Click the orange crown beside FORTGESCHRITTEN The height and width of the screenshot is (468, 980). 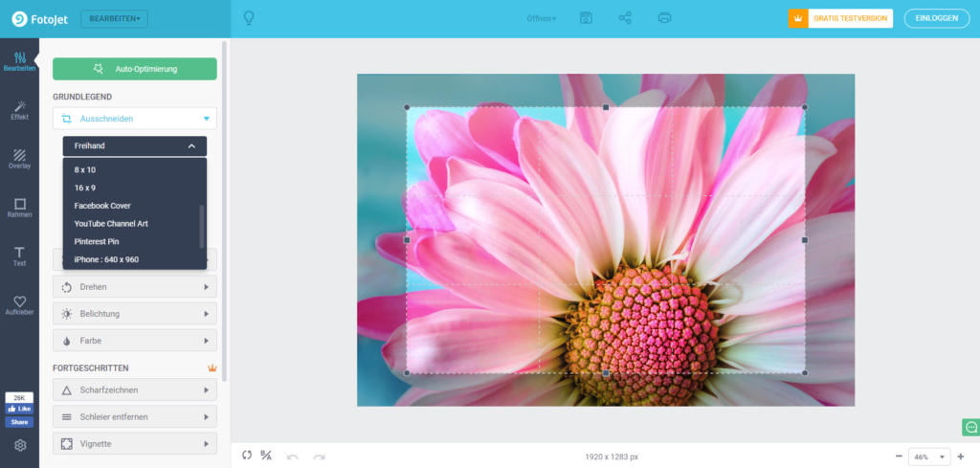click(212, 368)
